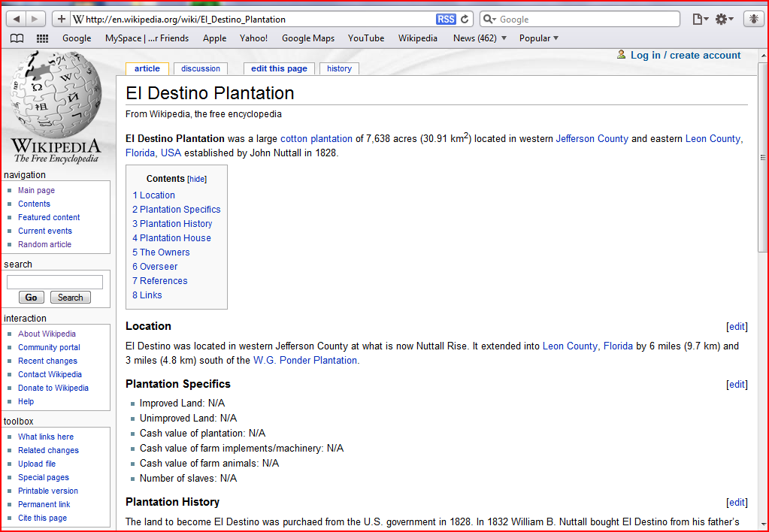
Task: Switch to the history tab
Action: tap(339, 68)
